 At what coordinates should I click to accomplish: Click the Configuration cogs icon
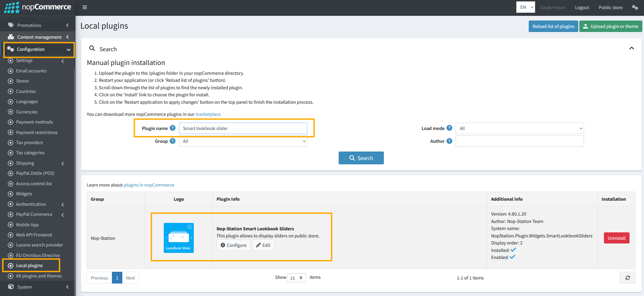(x=10, y=49)
